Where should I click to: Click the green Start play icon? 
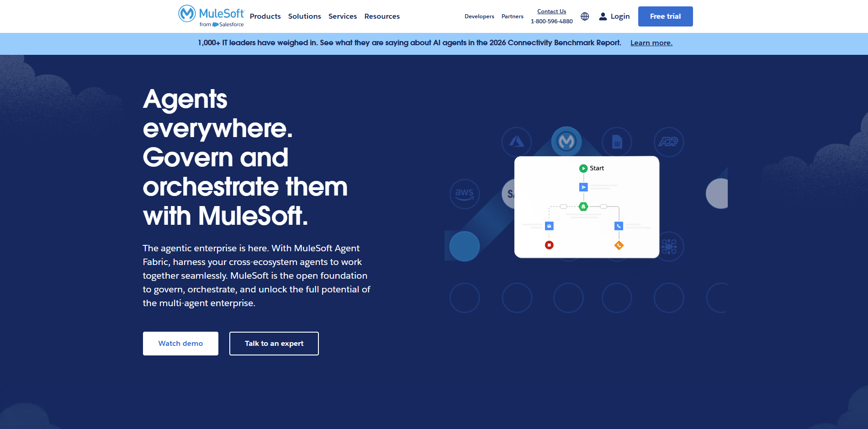(583, 168)
